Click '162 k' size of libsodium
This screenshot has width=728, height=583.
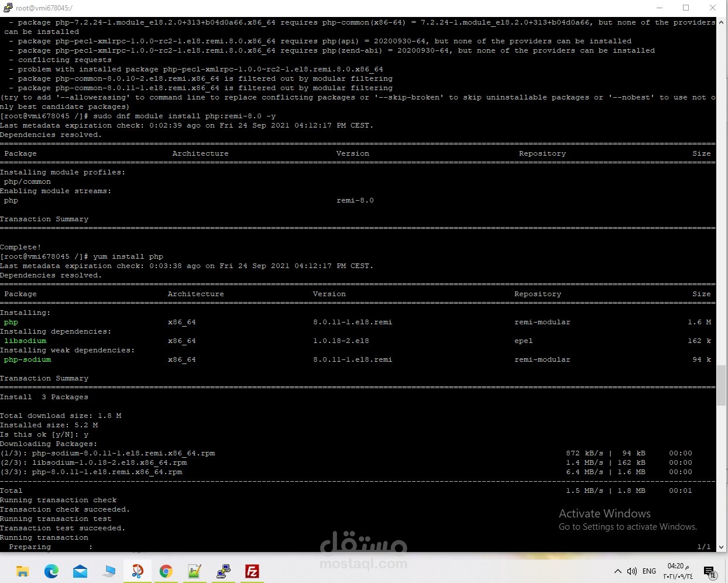(x=699, y=341)
